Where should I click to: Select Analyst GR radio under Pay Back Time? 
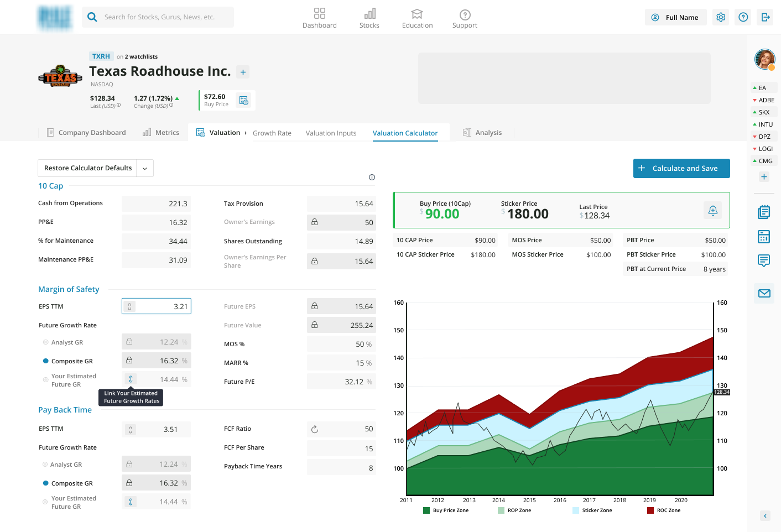click(45, 465)
